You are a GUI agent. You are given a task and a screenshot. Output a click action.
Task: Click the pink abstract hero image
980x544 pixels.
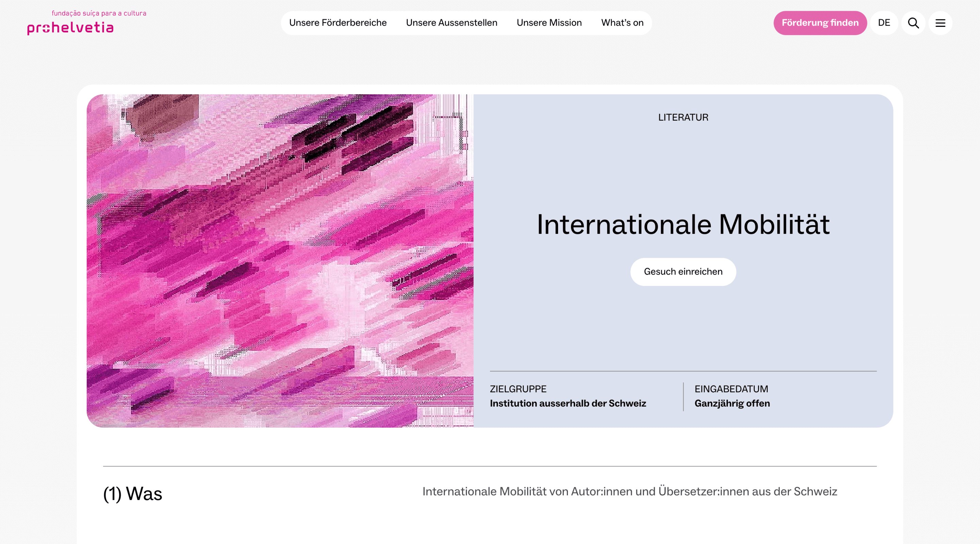click(x=280, y=261)
